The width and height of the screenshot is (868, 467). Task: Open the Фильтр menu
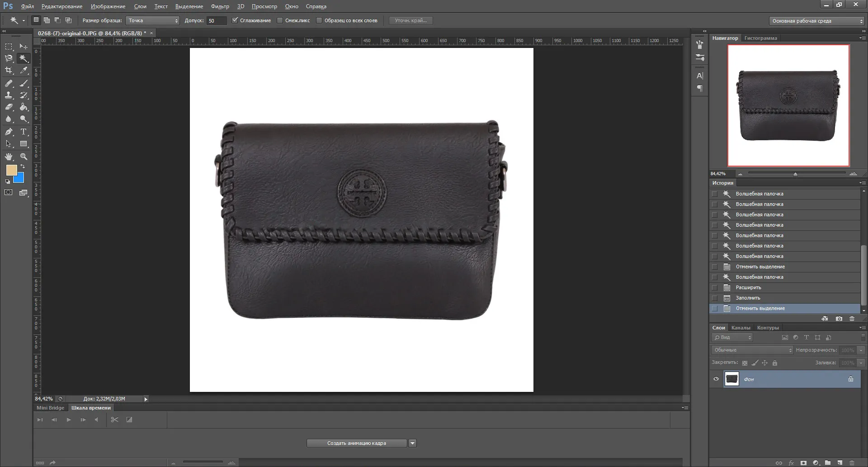[x=220, y=6]
